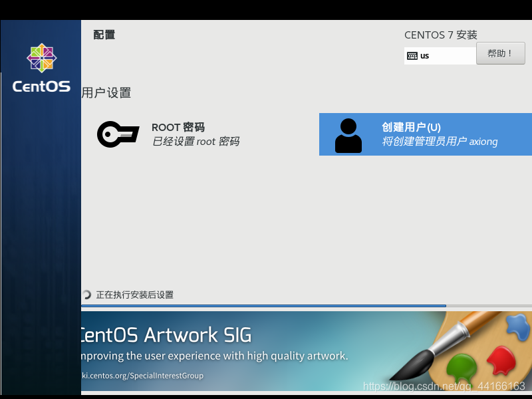Click text 将创建管理员用户 axiong
This screenshot has width=532, height=399.
pyautogui.click(x=440, y=141)
